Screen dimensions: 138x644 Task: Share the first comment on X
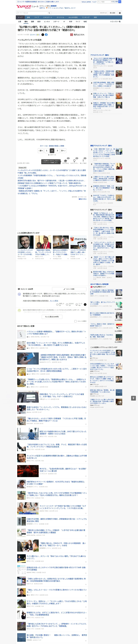point(85,305)
